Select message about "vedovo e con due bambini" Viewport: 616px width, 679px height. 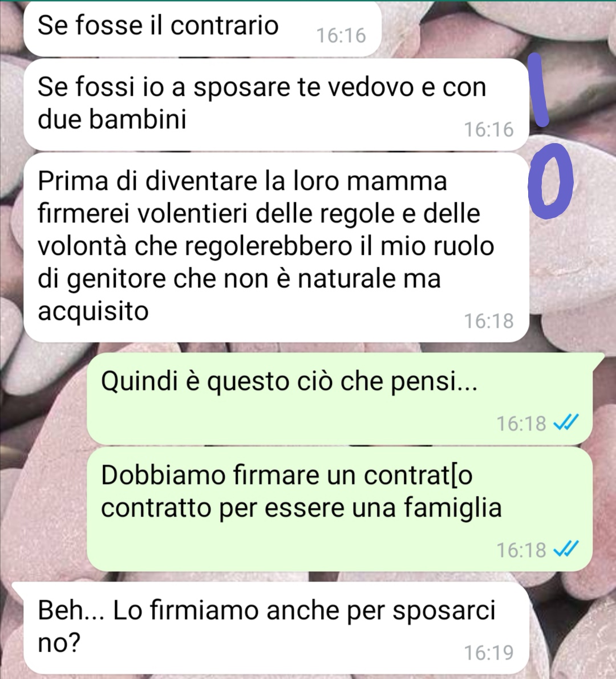pyautogui.click(x=277, y=104)
